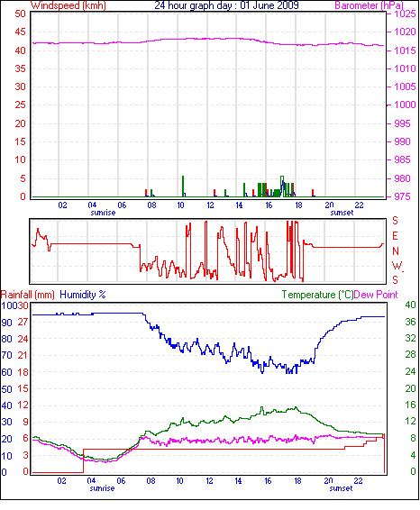Click the 1020 barometer axis value
The height and width of the screenshot is (510, 420).
tap(405, 32)
